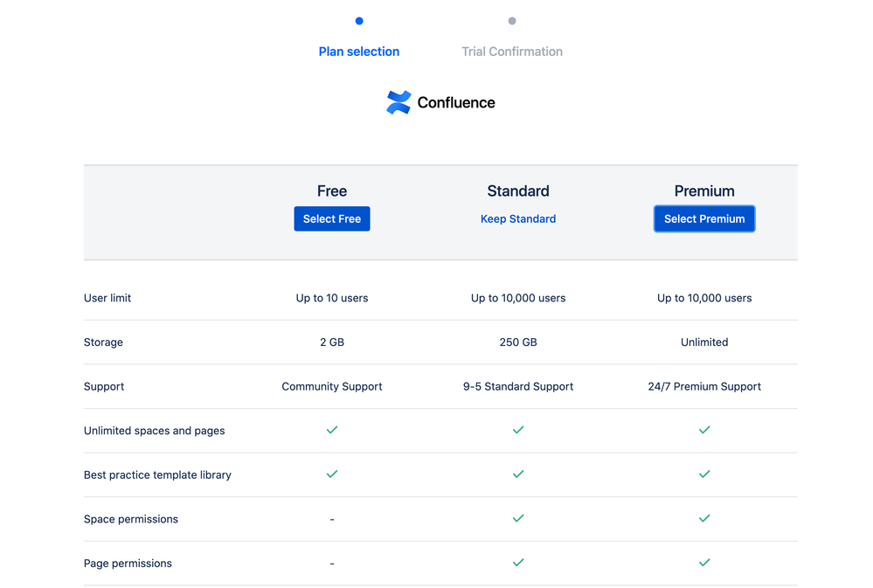Click Free plan dash for Space permissions
This screenshot has width=873, height=588.
pyautogui.click(x=332, y=520)
